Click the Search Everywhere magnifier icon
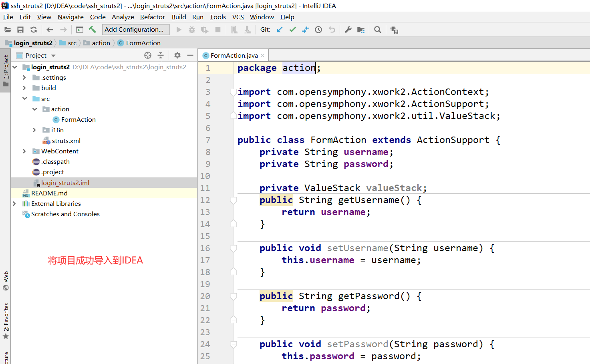 (x=377, y=30)
